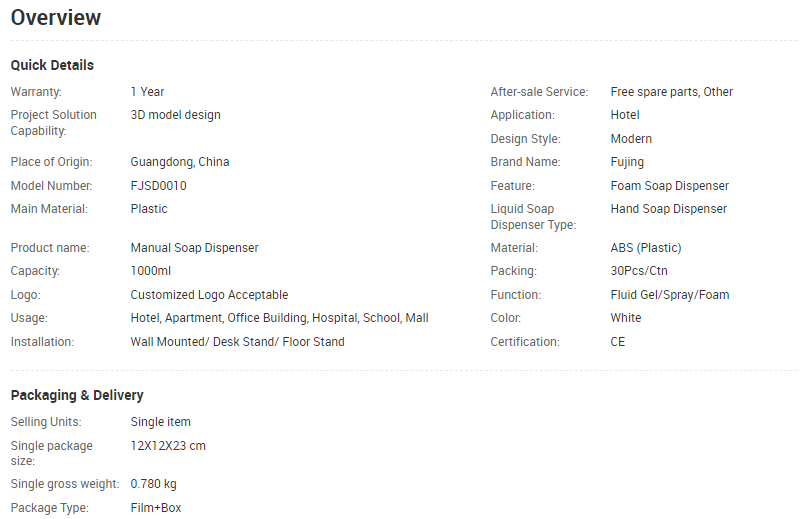800x519 pixels.
Task: Click the Packaging & Delivery heading
Action: click(77, 396)
